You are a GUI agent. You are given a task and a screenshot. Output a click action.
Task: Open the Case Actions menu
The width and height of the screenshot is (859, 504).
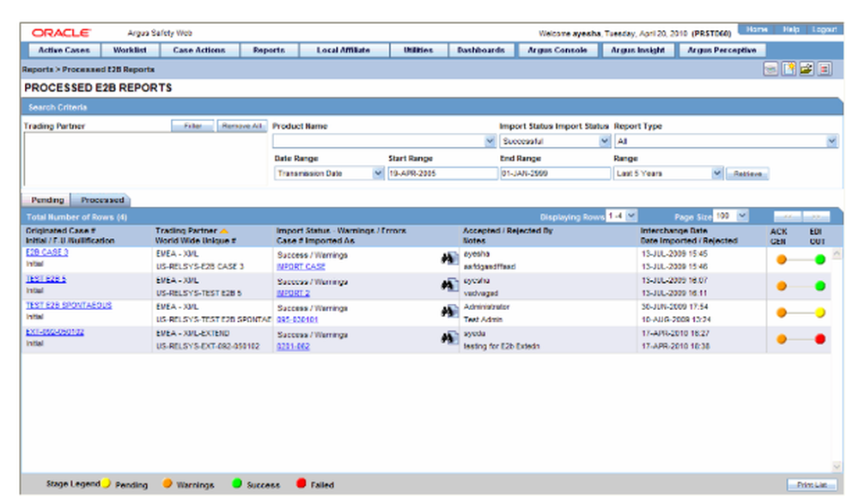tap(199, 50)
